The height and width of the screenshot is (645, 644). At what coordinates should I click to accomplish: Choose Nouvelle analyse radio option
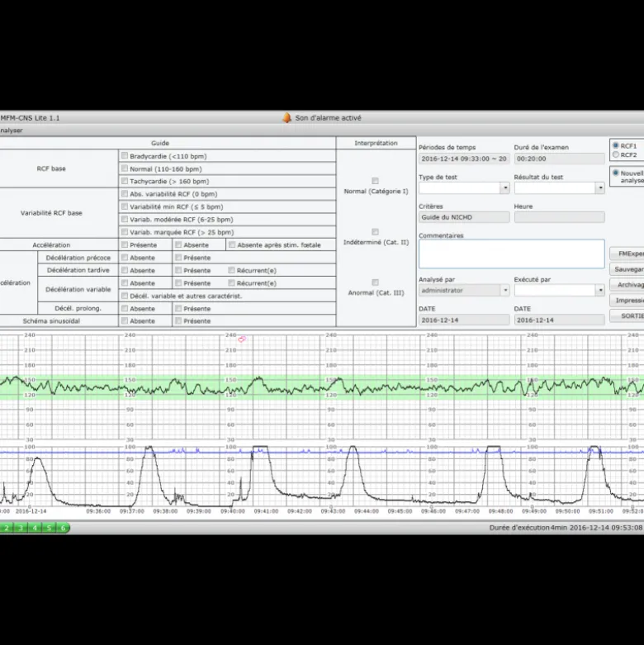pyautogui.click(x=616, y=173)
